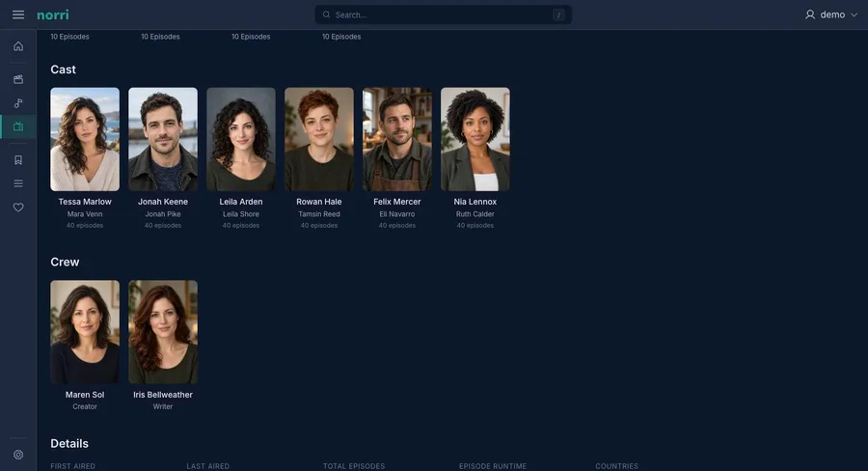Focus the Search input field

click(x=443, y=15)
